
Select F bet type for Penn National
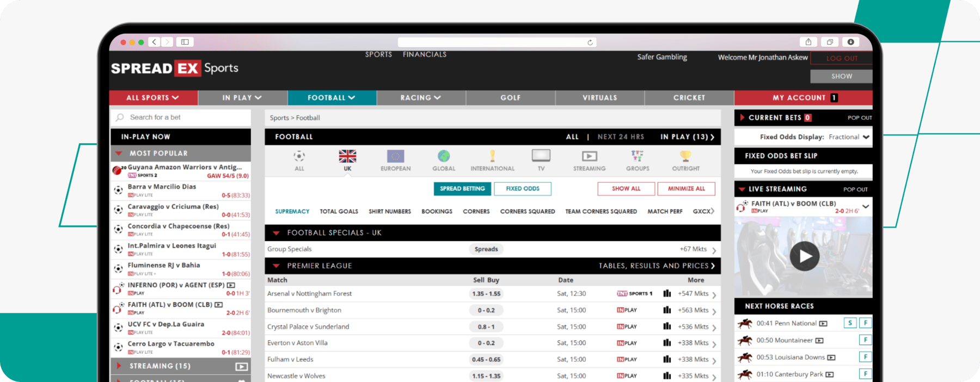(x=865, y=323)
